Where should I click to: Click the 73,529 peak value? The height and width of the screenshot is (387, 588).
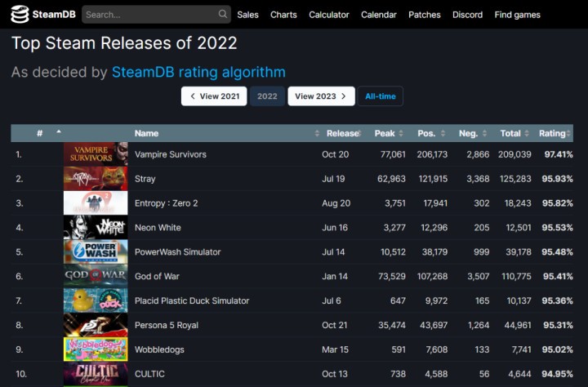coord(392,277)
